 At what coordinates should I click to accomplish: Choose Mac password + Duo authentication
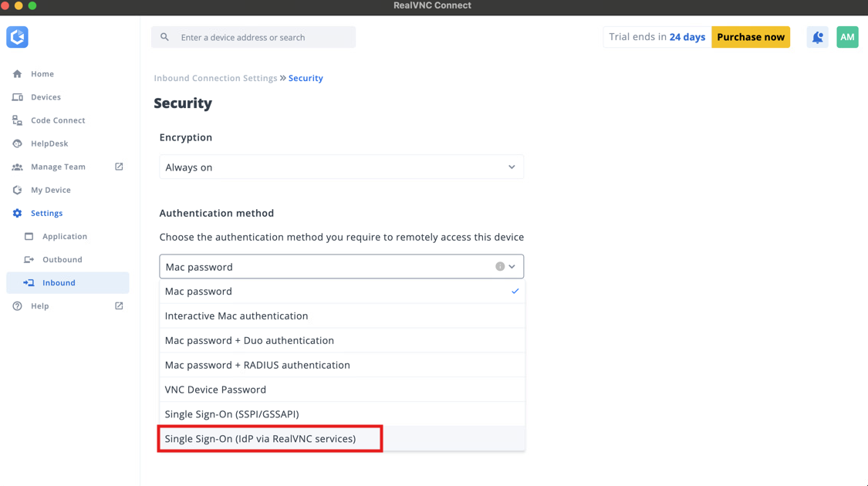point(342,340)
